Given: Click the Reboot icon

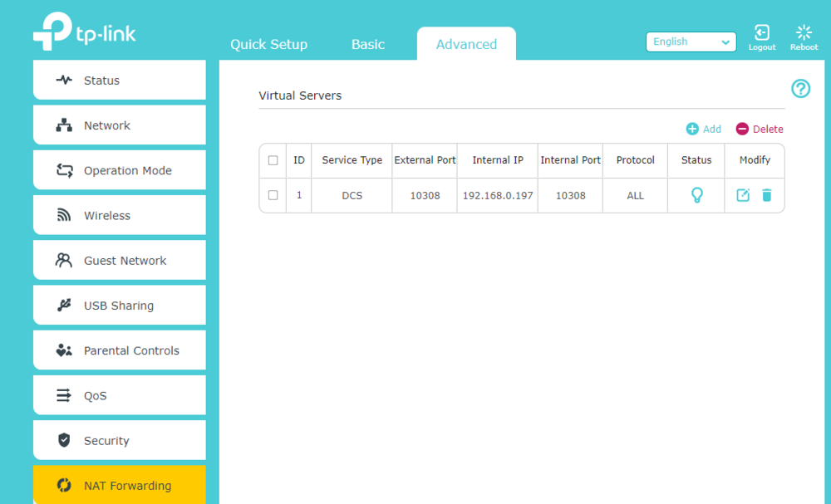Looking at the screenshot, I should coord(804,32).
